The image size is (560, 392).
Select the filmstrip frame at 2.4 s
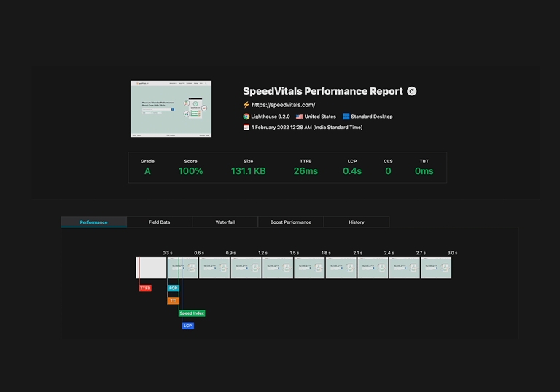[x=404, y=267]
